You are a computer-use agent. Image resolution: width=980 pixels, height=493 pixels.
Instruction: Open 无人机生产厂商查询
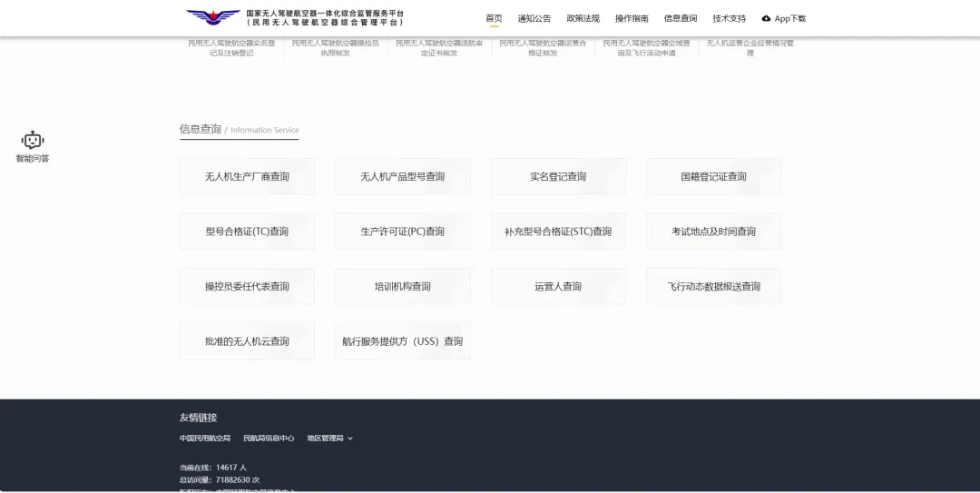(x=247, y=176)
